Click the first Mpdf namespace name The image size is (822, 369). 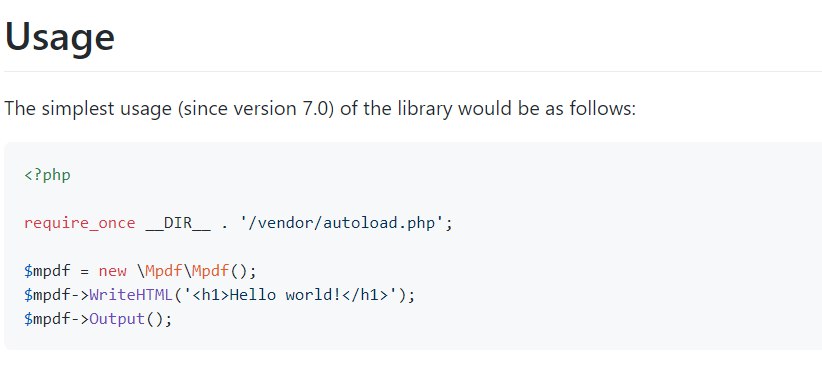tap(164, 271)
